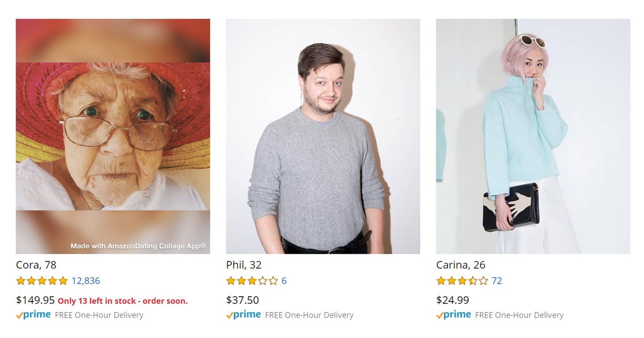Open Carina's product photo
This screenshot has width=644, height=338.
click(533, 136)
